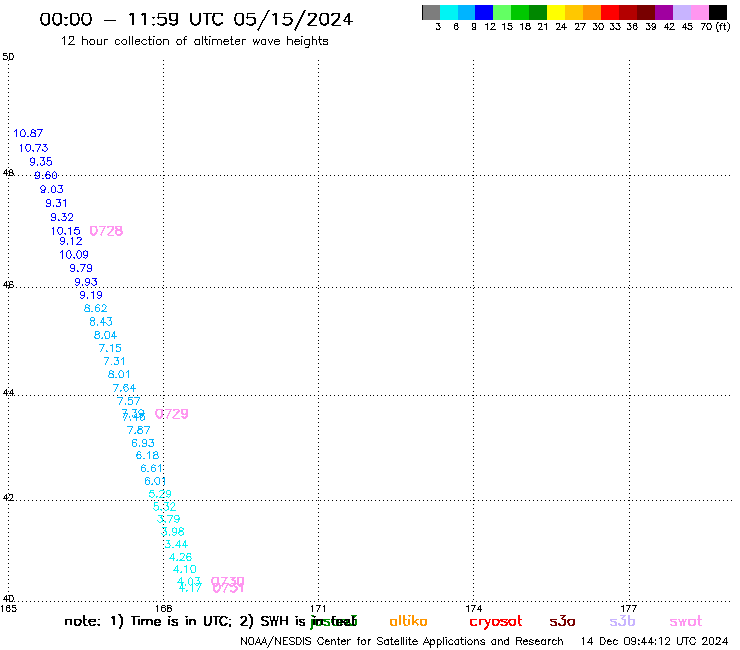This screenshot has width=740, height=650.
Task: Click the '12 hour collection' subtitle
Action: 195,42
